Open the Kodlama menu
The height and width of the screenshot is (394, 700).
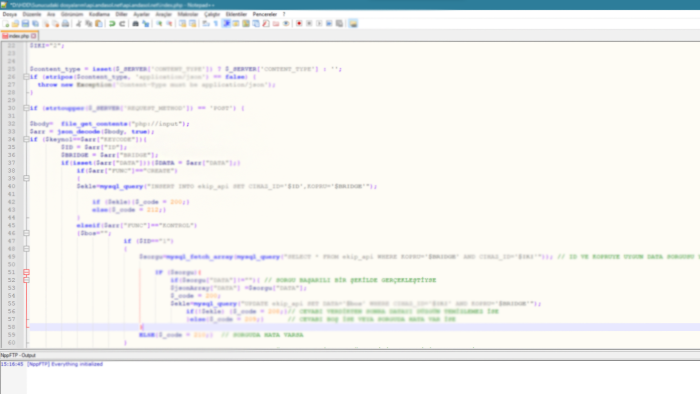coord(99,14)
